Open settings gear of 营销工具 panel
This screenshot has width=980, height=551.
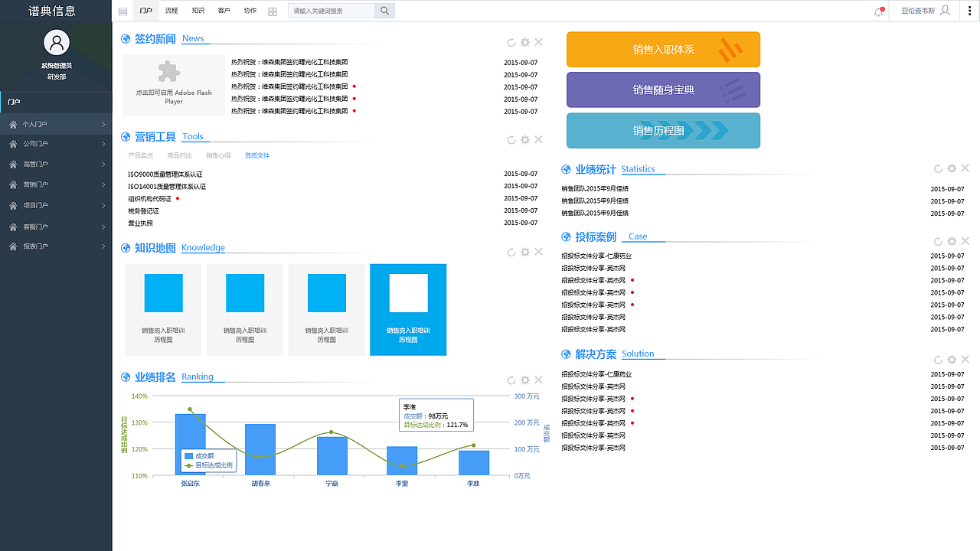point(525,140)
